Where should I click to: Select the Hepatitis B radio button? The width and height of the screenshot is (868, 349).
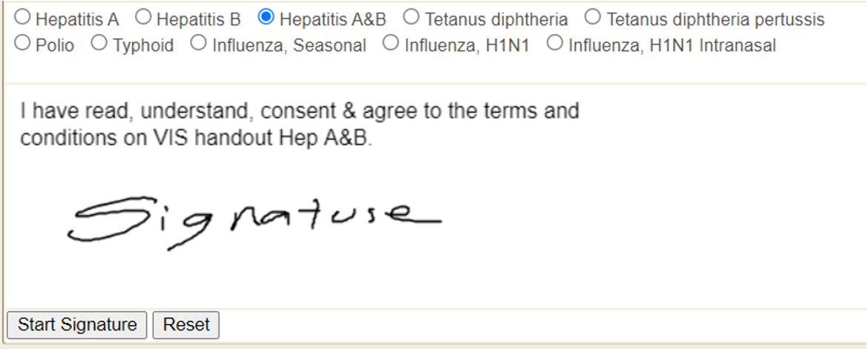tap(143, 16)
